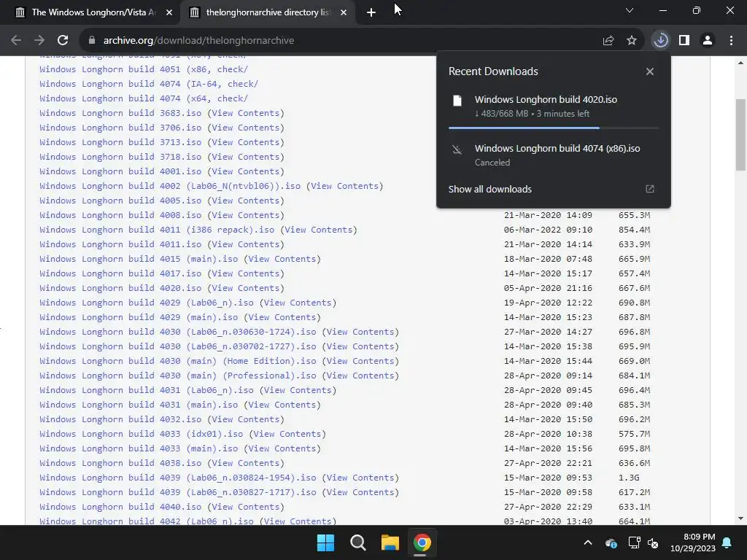The image size is (747, 560).
Task: Open a new browser tab
Action: [x=371, y=13]
